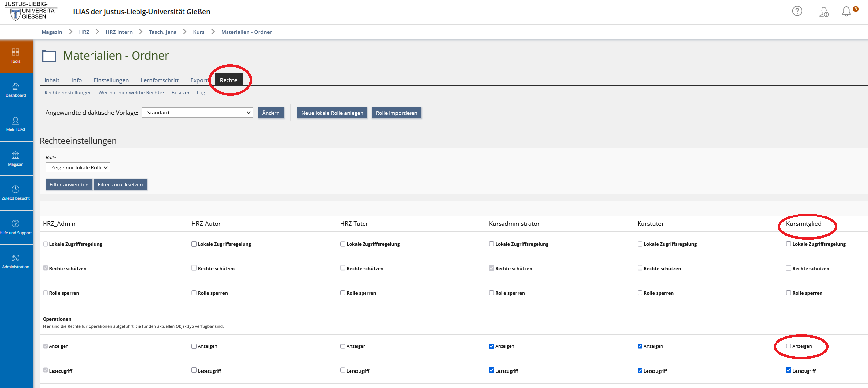Click Neue lokale Rolle anlegen button

(332, 113)
